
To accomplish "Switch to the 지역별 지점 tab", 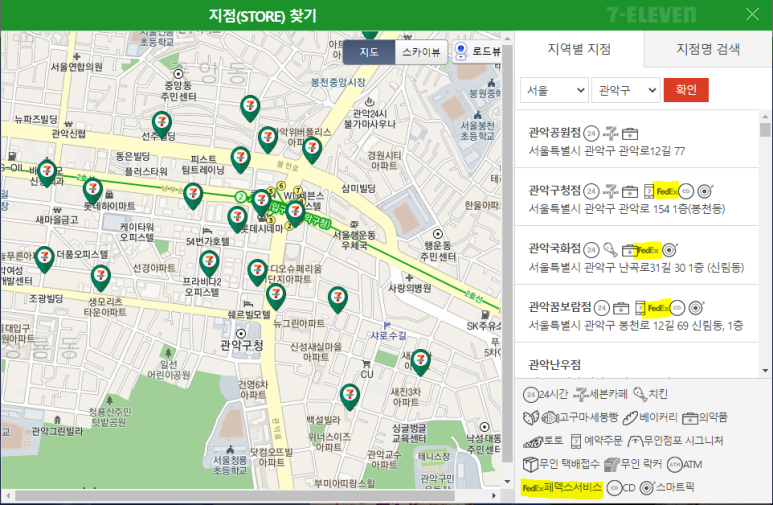I will click(x=579, y=49).
